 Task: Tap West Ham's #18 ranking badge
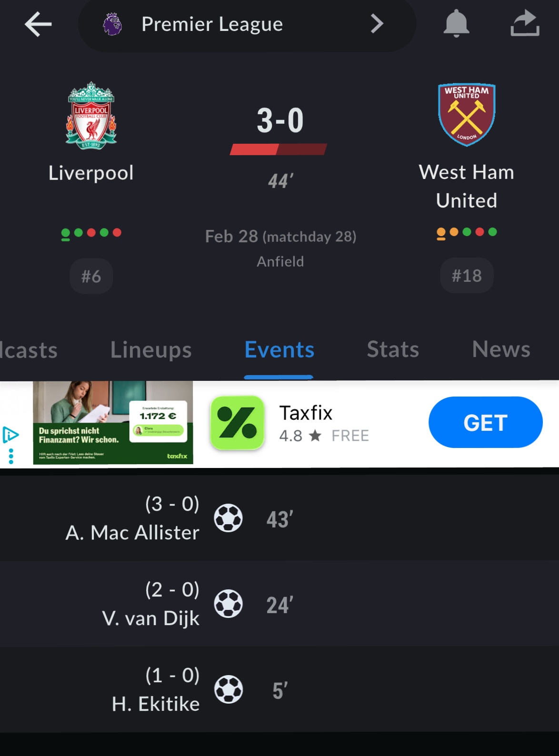click(x=467, y=276)
